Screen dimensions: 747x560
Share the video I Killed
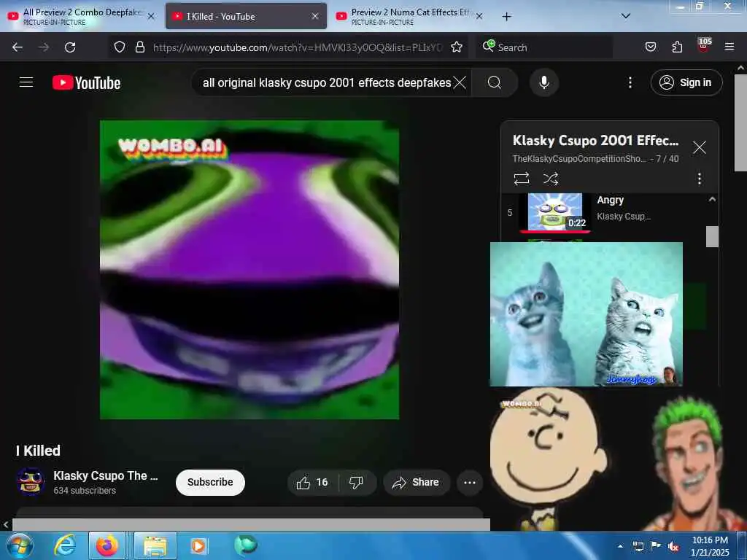(417, 483)
